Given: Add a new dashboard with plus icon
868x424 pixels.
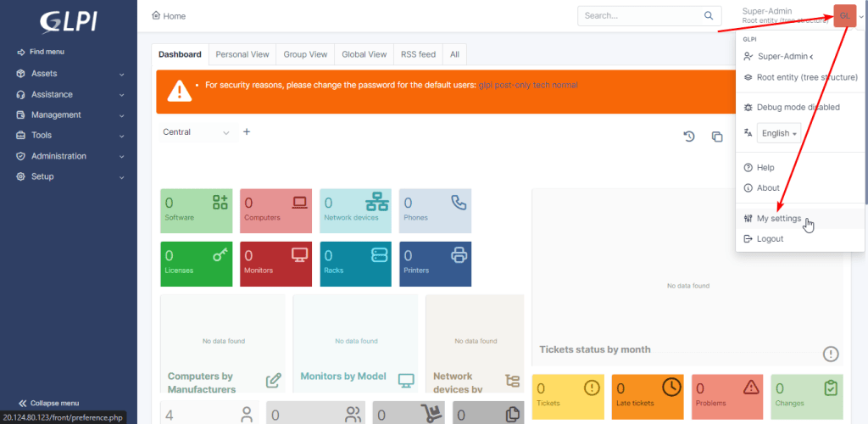Looking at the screenshot, I should [247, 131].
